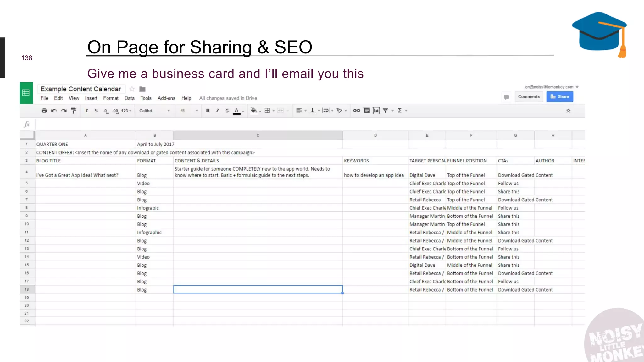Click the Insert chart icon
644x362 pixels.
click(376, 111)
